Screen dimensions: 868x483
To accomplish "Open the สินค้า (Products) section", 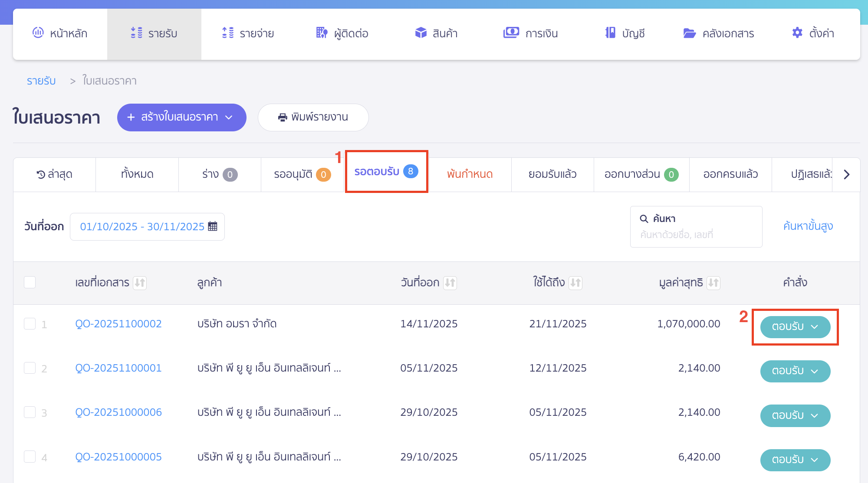I will (x=436, y=33).
